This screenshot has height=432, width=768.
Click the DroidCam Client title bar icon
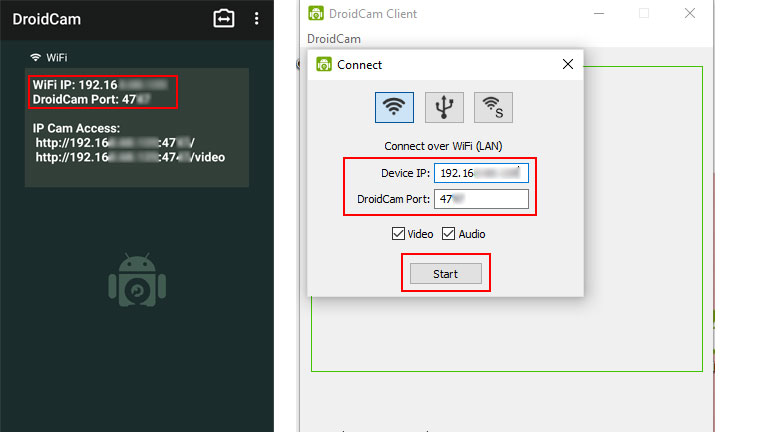click(x=316, y=13)
